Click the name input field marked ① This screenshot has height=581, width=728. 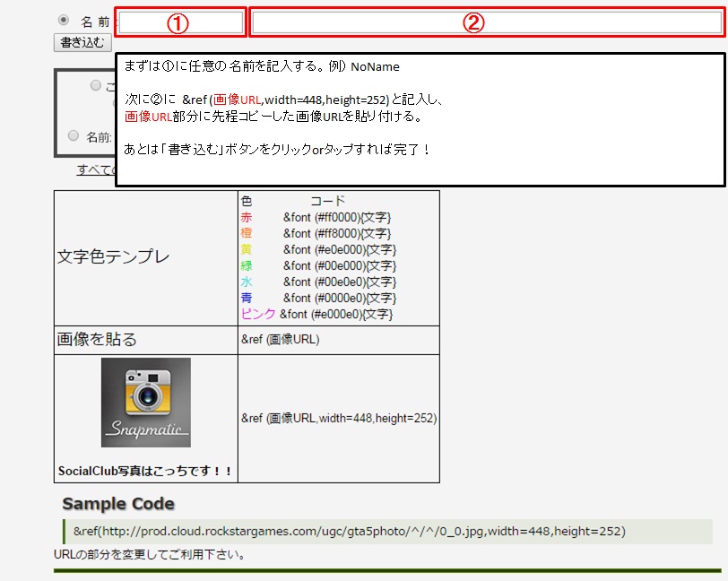click(180, 23)
